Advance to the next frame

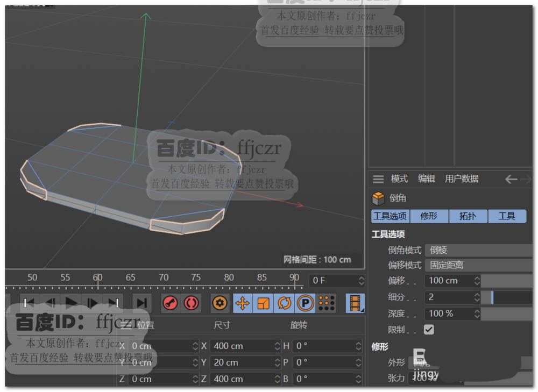(92, 303)
